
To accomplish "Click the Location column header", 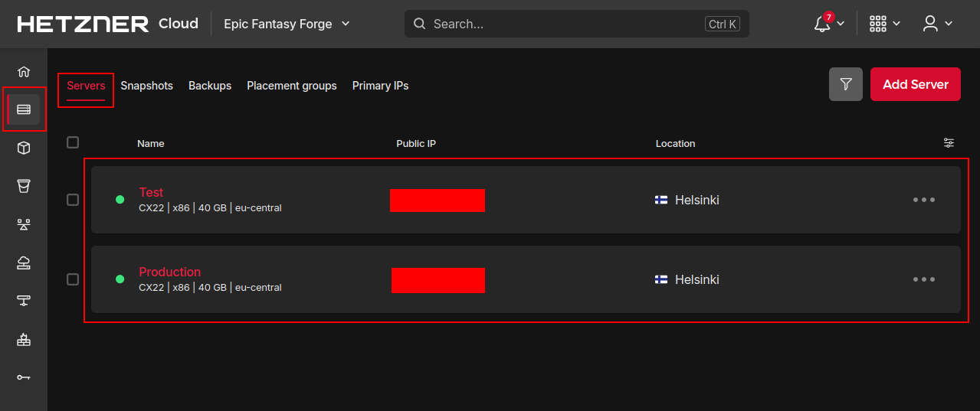I will click(x=675, y=143).
